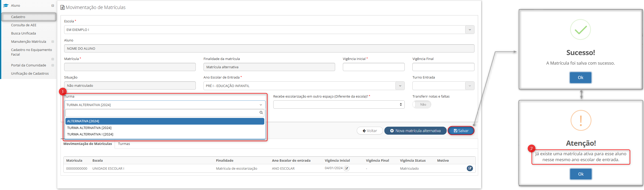Screen dimensions: 644x190
Task: Expand Cadastro no Equipamento Facial submenu
Action: [53, 59]
